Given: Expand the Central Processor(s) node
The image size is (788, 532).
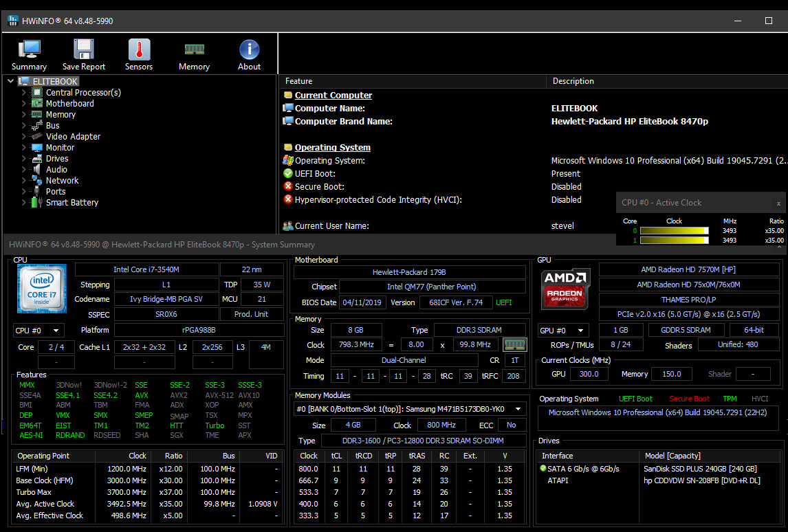Looking at the screenshot, I should pos(23,92).
